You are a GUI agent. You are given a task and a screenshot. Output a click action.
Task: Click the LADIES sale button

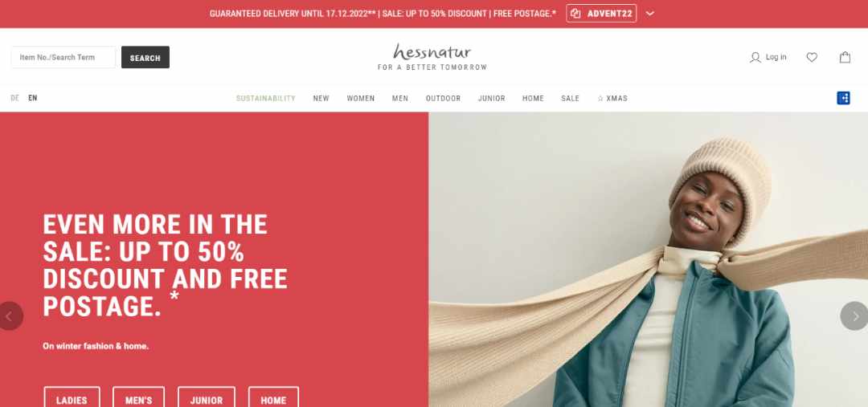coord(72,397)
